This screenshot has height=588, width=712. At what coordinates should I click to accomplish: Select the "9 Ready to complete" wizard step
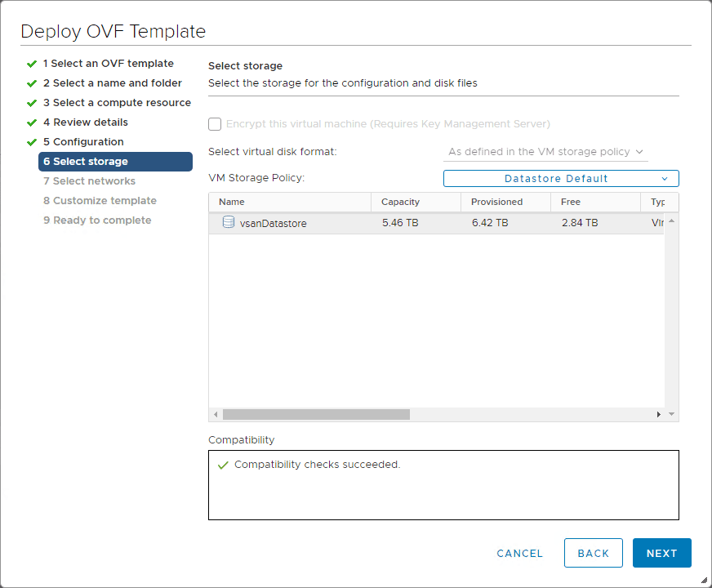click(97, 220)
